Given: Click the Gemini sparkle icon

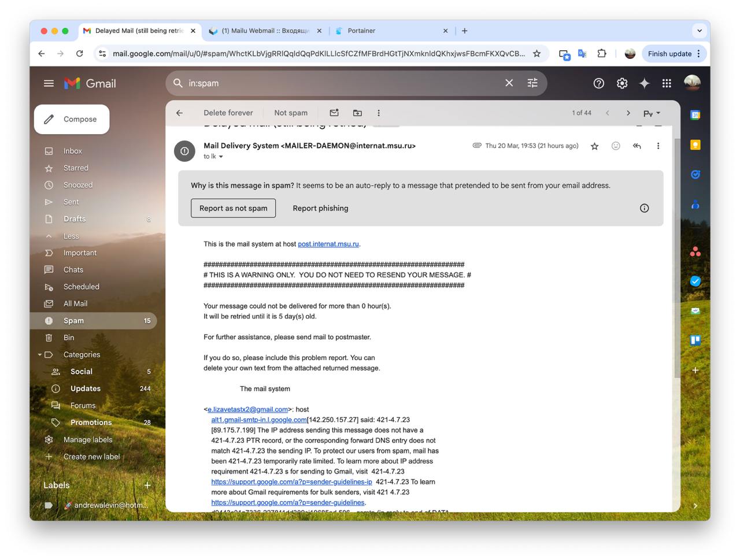Looking at the screenshot, I should click(x=644, y=83).
